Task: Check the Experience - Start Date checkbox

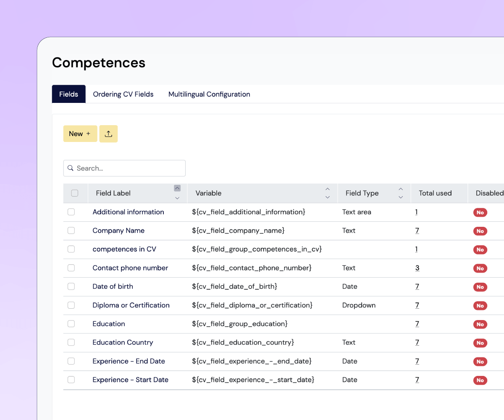Action: click(71, 380)
